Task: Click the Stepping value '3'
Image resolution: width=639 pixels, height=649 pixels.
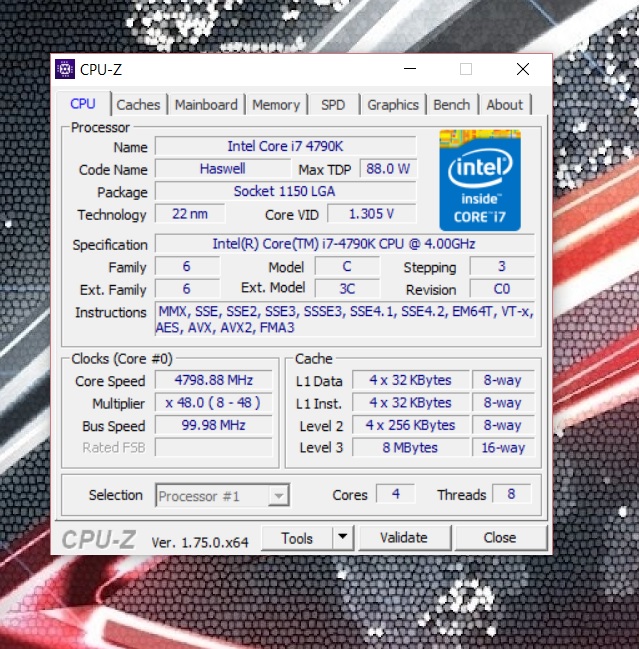Action: (502, 266)
